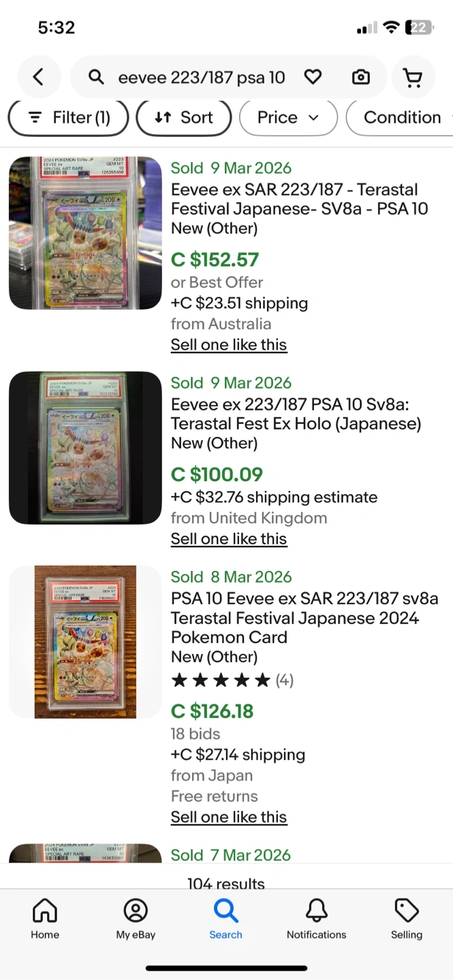Expand the Price dropdown

click(x=288, y=118)
